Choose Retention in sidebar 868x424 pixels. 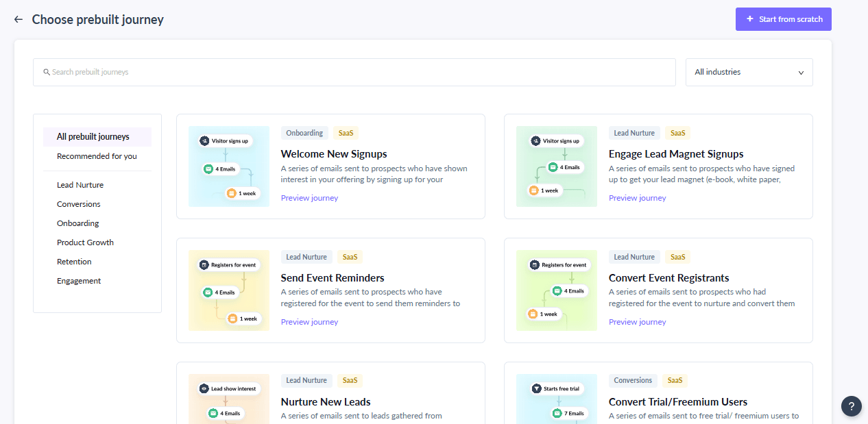74,262
